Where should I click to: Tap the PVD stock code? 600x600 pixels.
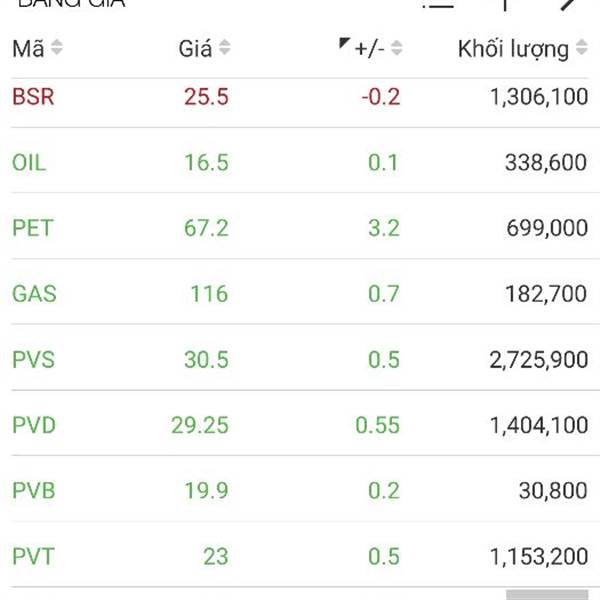[34, 425]
